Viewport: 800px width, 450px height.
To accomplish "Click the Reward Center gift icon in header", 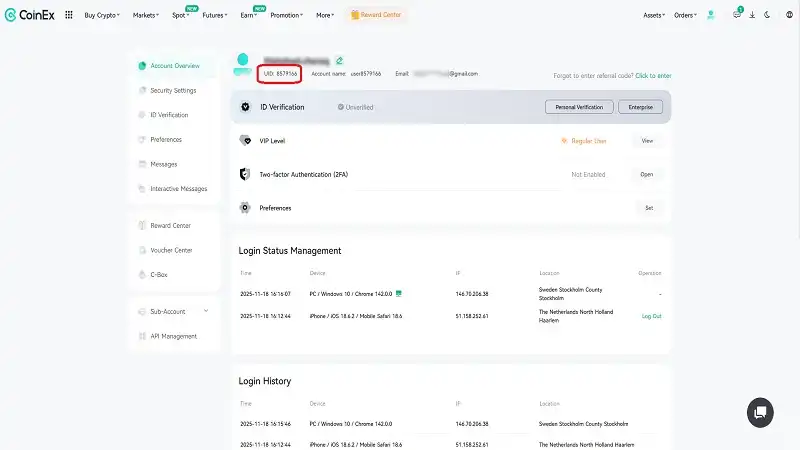I will [355, 15].
